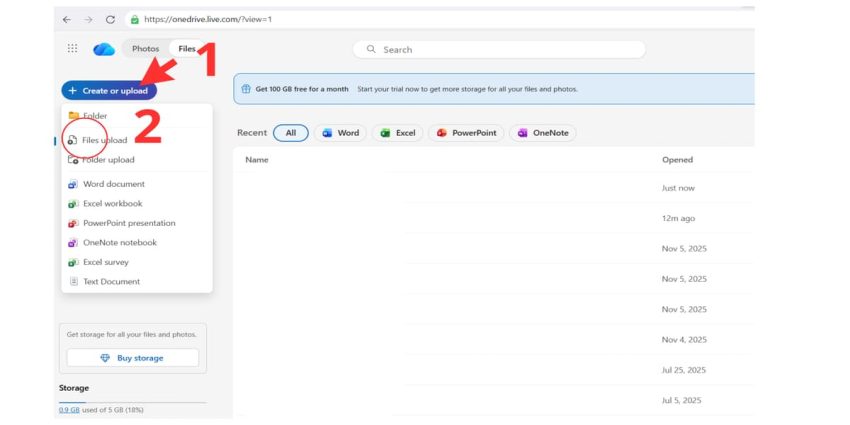The width and height of the screenshot is (850, 425).
Task: Open the file row opened Jul 25, 2025
Action: [x=494, y=370]
